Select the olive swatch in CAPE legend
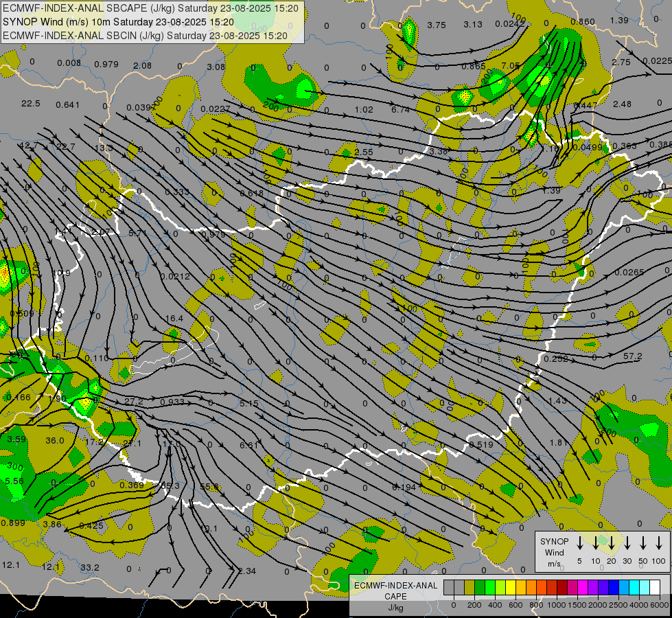This screenshot has height=618, width=672. click(x=470, y=588)
